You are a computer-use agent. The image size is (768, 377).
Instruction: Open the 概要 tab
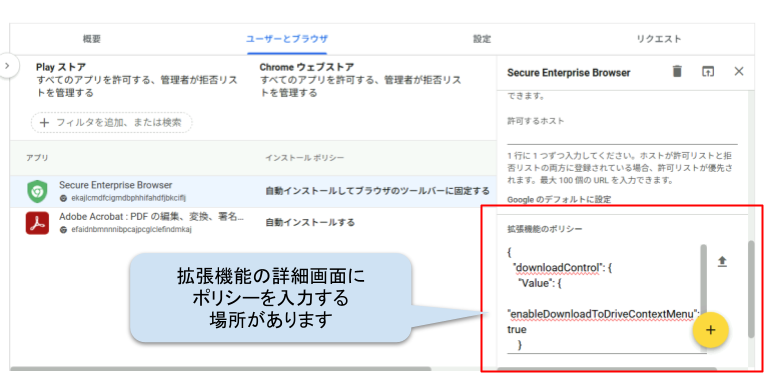tap(92, 39)
